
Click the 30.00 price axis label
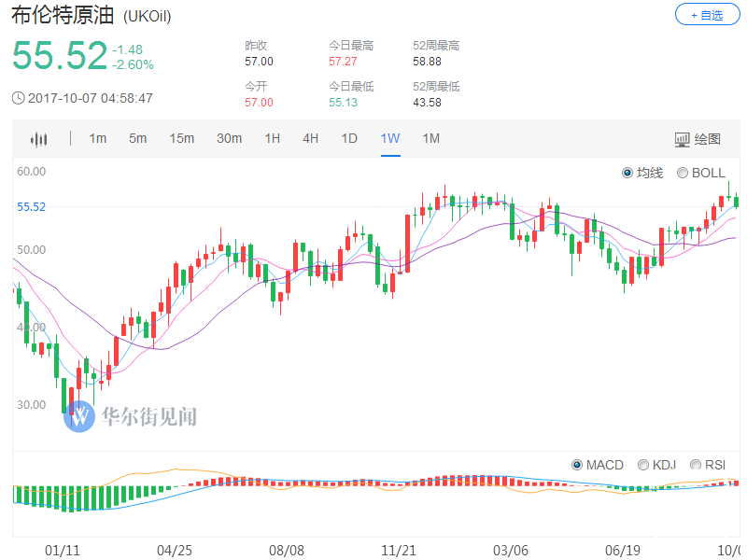click(32, 405)
